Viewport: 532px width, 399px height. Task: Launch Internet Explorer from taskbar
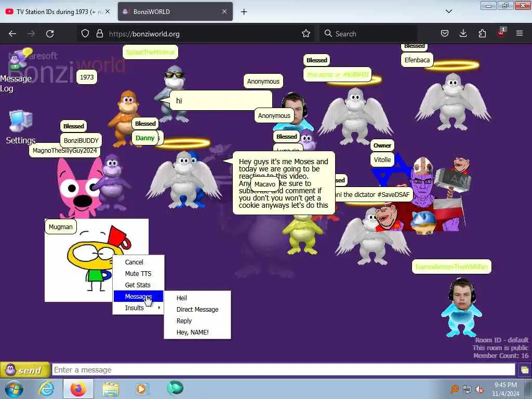click(x=46, y=389)
